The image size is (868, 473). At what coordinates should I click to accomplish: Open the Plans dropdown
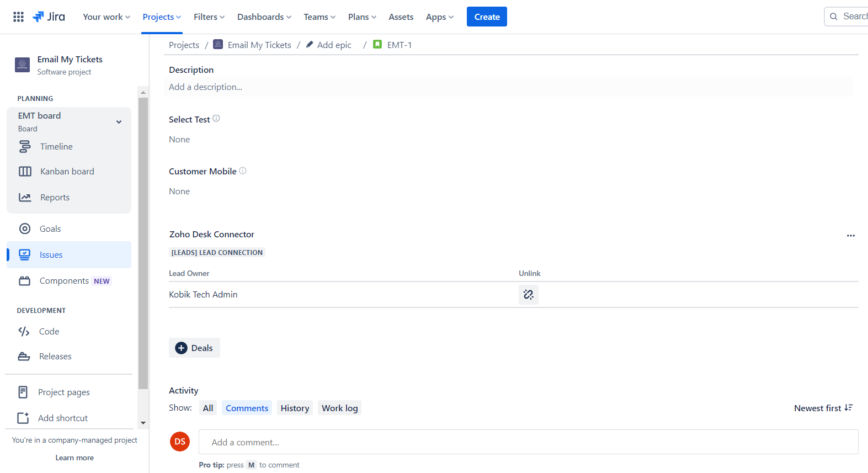click(362, 17)
